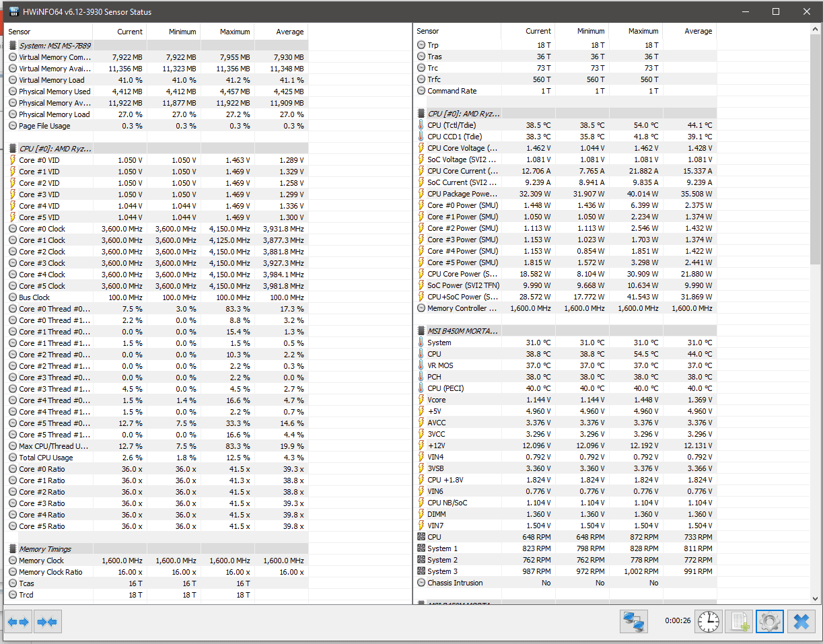Select the 3VSB row

click(566, 468)
